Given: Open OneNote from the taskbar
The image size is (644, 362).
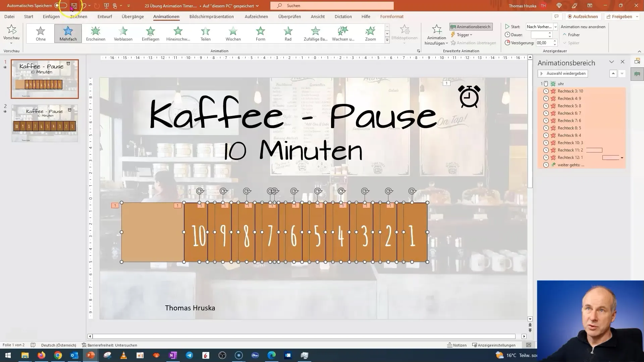Looking at the screenshot, I should (173, 355).
